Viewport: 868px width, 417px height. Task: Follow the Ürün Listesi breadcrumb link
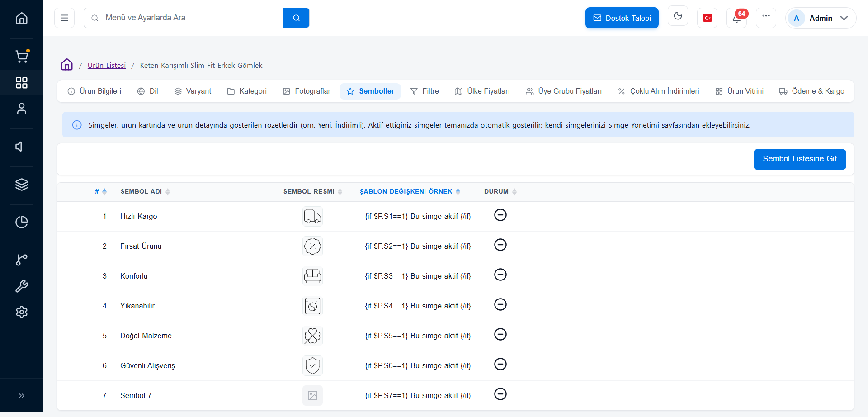click(x=107, y=65)
